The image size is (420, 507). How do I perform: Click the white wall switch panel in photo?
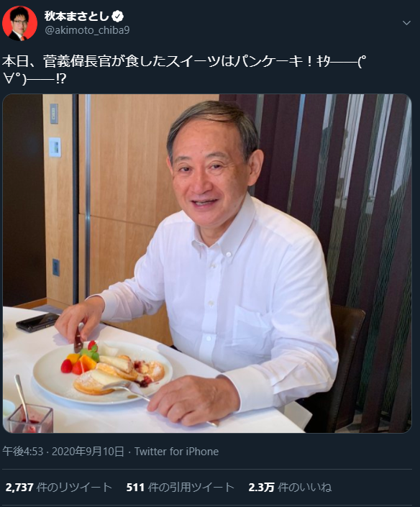point(55,147)
